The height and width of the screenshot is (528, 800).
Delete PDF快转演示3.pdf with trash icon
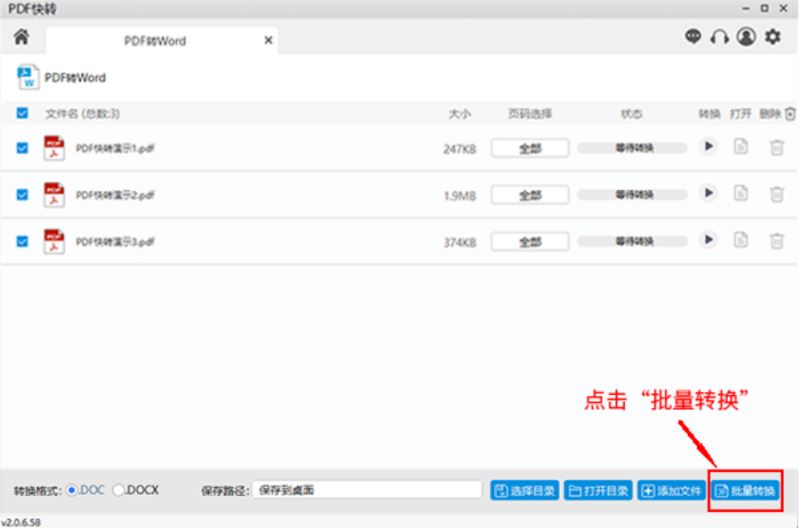[x=777, y=241]
